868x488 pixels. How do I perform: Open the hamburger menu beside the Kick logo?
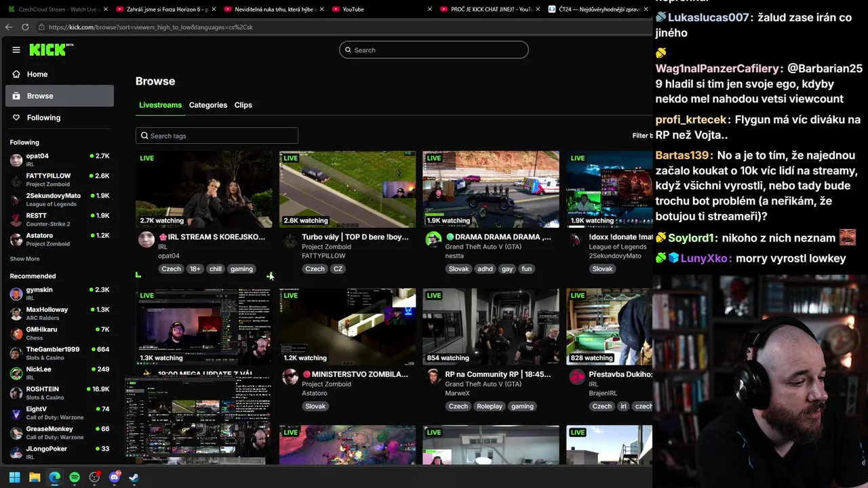tap(16, 49)
